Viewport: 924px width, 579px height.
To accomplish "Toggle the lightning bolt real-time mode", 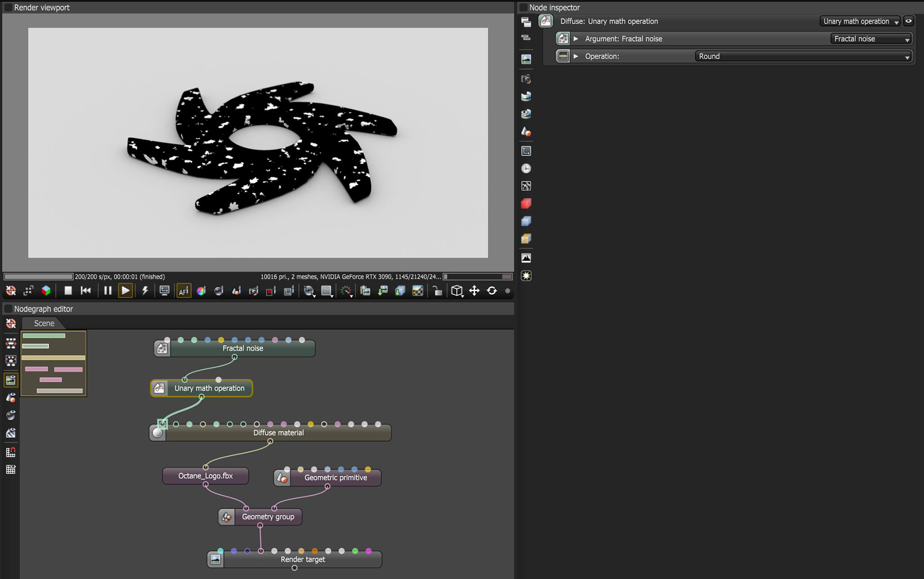I will [x=145, y=291].
